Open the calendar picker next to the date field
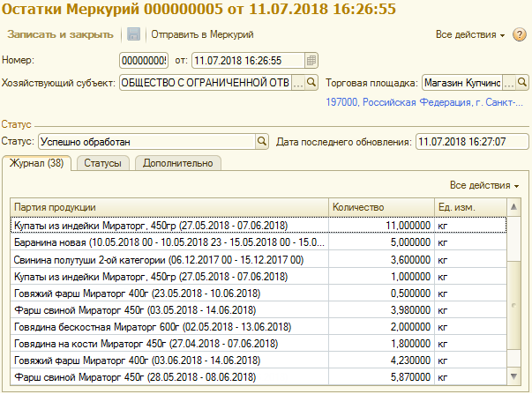 tap(311, 61)
